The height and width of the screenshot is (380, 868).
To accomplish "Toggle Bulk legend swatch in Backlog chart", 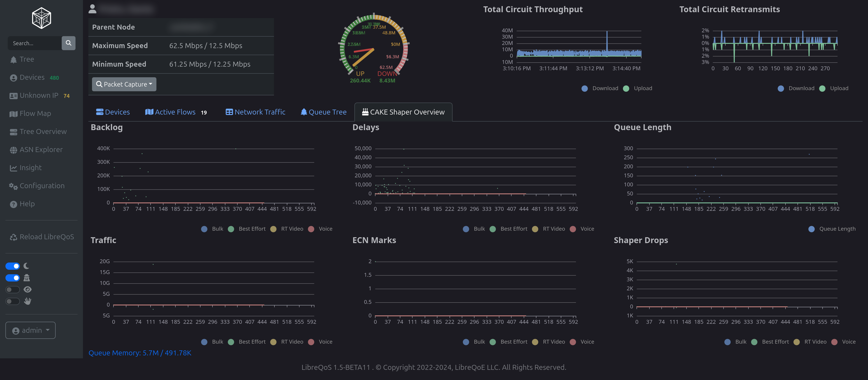I will pos(205,229).
